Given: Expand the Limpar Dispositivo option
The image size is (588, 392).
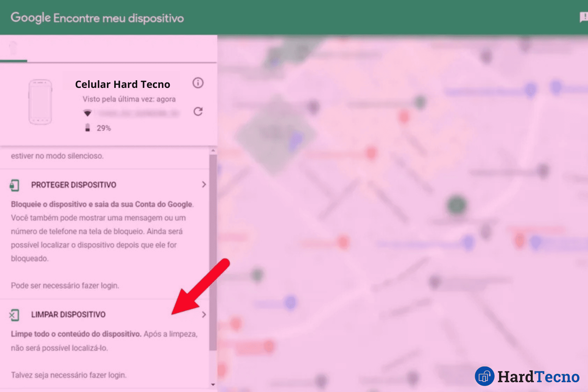Looking at the screenshot, I should tap(204, 315).
